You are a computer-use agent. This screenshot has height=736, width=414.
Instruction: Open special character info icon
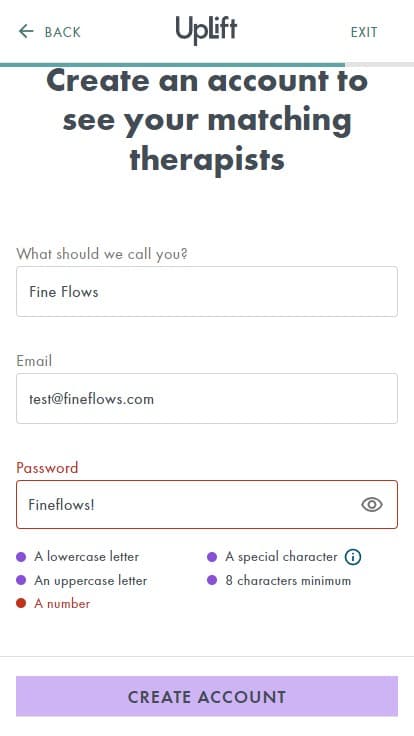pyautogui.click(x=353, y=557)
